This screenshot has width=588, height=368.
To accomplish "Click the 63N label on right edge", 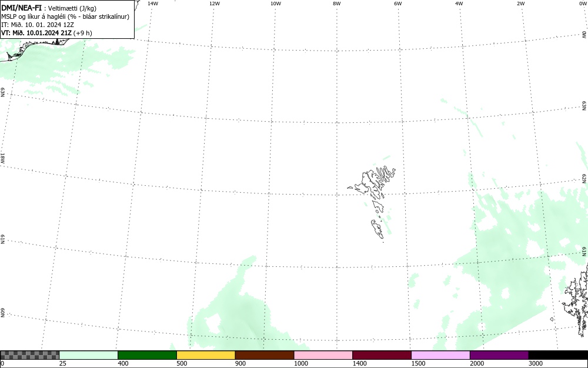I will [584, 105].
